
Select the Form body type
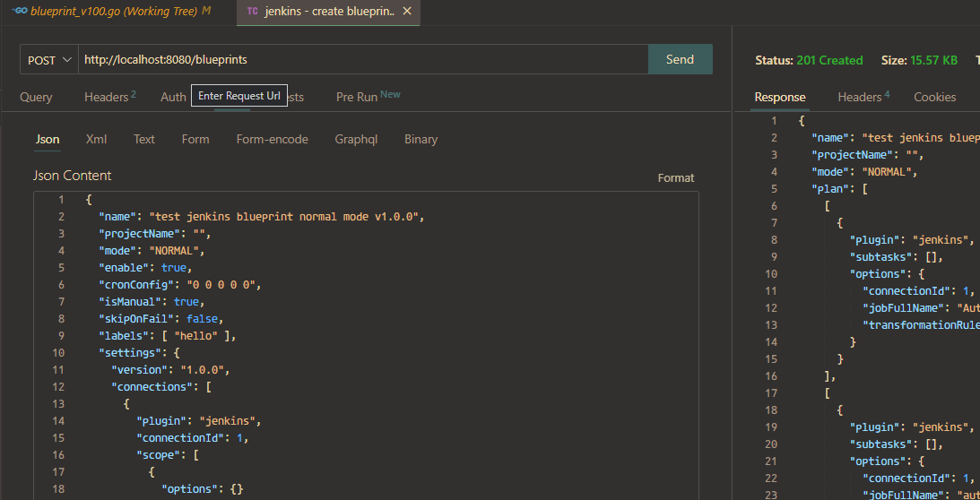click(x=195, y=140)
